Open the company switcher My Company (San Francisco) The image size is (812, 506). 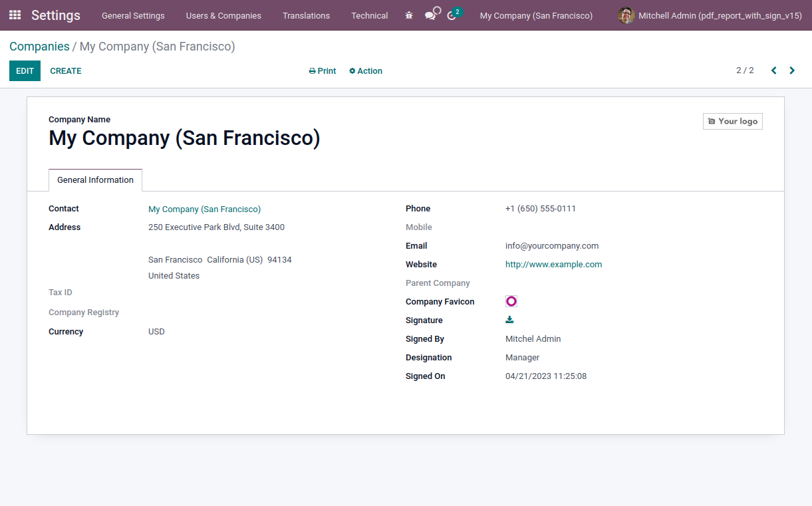(536, 15)
